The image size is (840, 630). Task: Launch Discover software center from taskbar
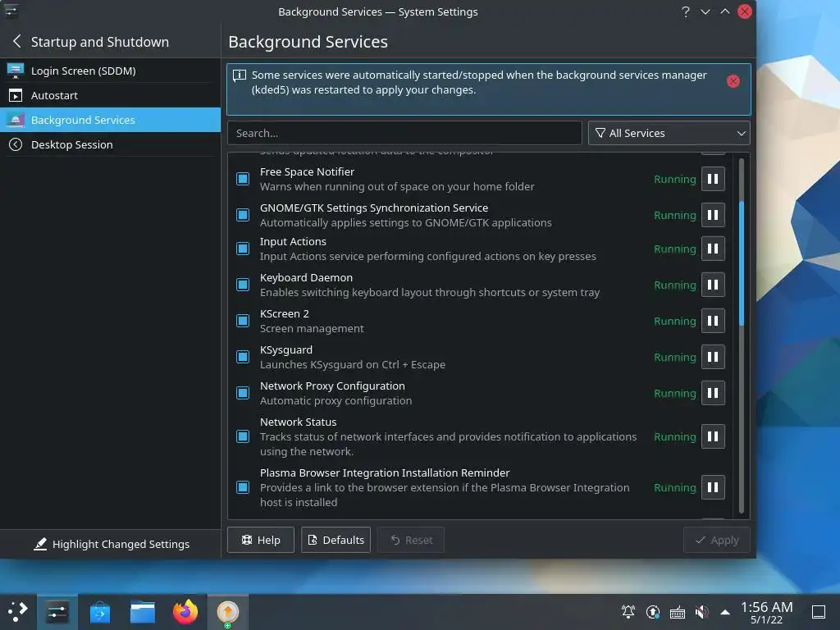[99, 612]
